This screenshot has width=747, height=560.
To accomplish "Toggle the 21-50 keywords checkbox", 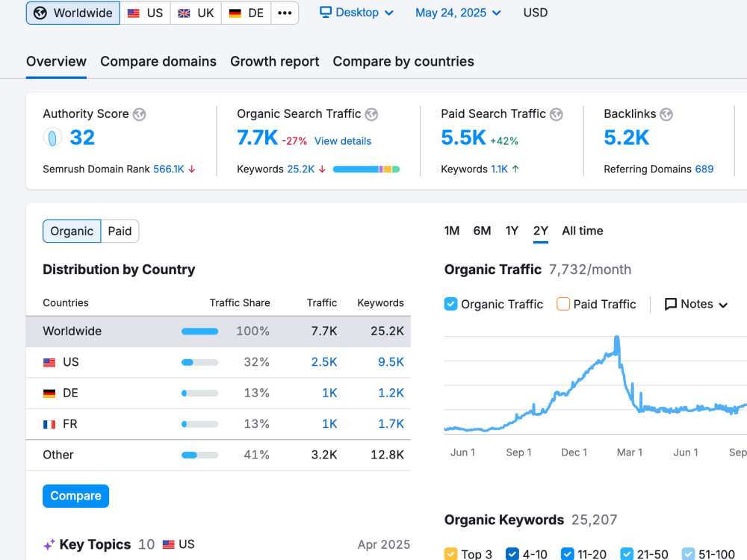I will [x=627, y=554].
